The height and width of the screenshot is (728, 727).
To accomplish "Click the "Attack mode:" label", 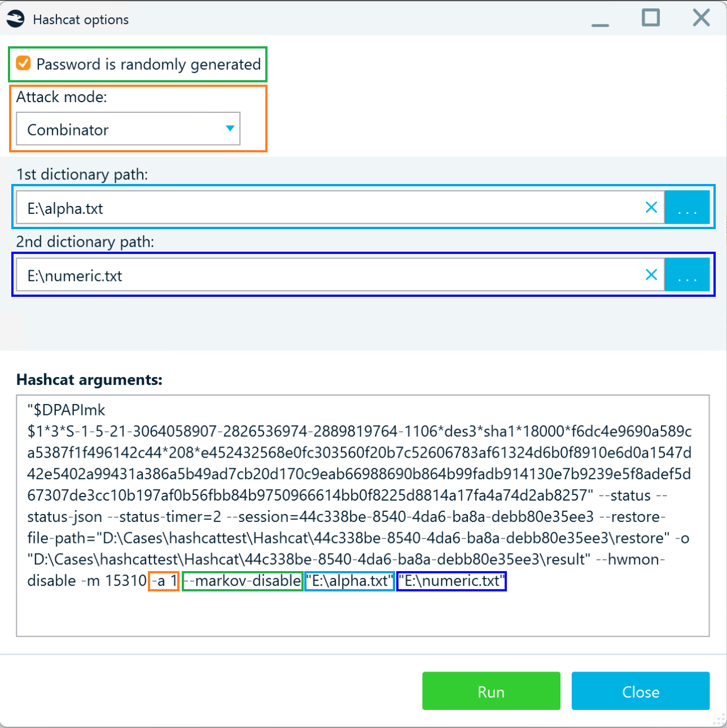I will [62, 97].
